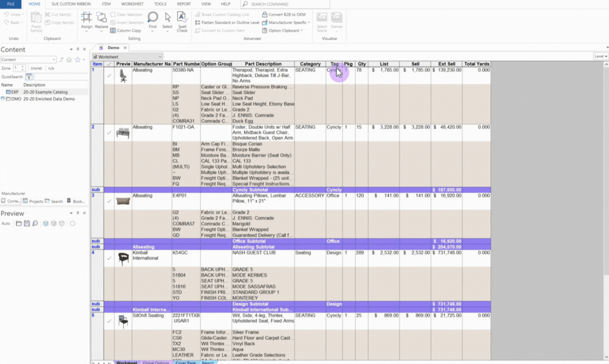609x364 pixels.
Task: Open the Global Options sheet tab
Action: [155, 362]
